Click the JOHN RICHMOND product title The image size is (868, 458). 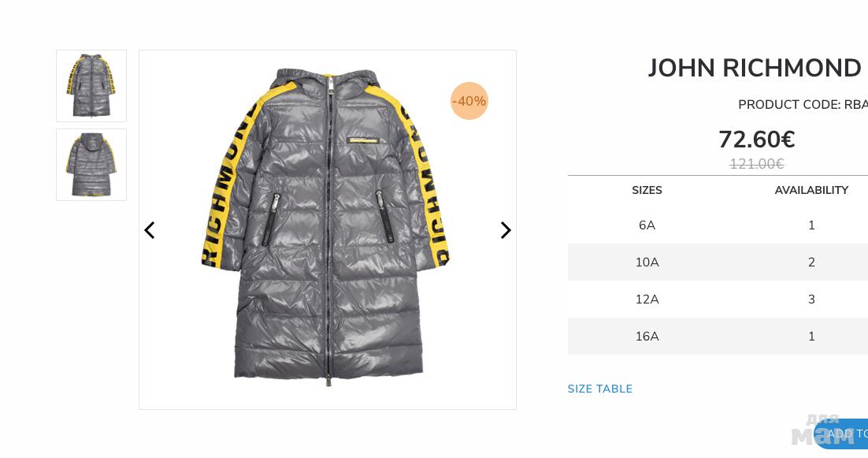coord(755,68)
